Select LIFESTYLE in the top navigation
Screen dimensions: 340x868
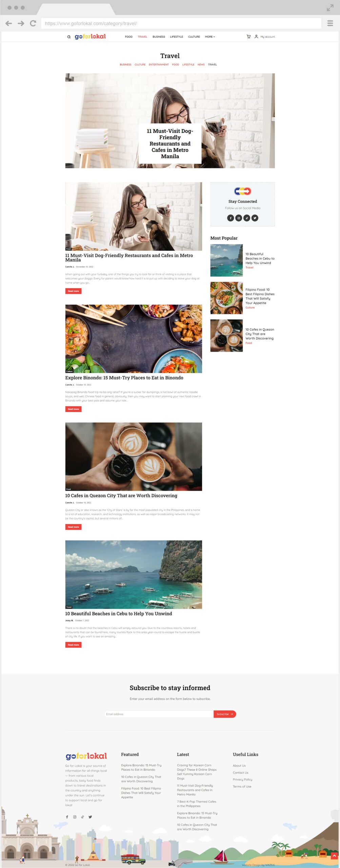click(x=176, y=37)
